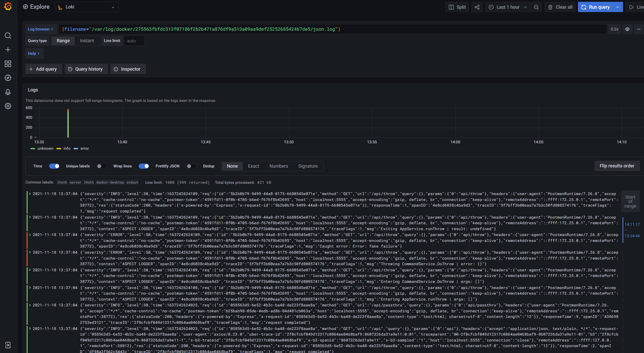Screen dimensions: 644x353
Task: Run the query with Run query button
Action: pos(596,7)
